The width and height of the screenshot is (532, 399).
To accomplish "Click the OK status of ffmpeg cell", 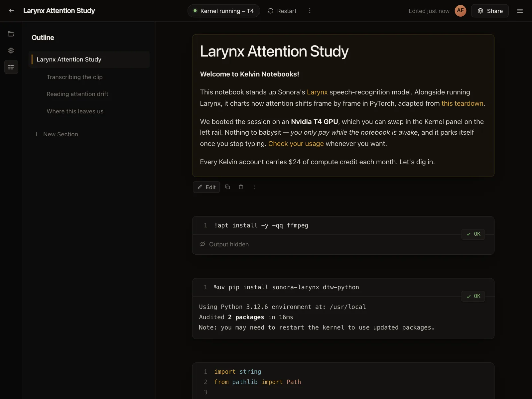I will [473, 234].
